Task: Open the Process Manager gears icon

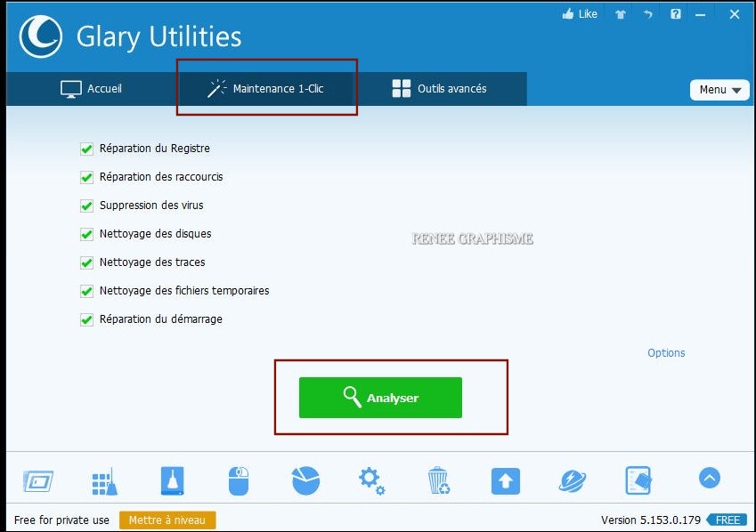Action: 371,480
